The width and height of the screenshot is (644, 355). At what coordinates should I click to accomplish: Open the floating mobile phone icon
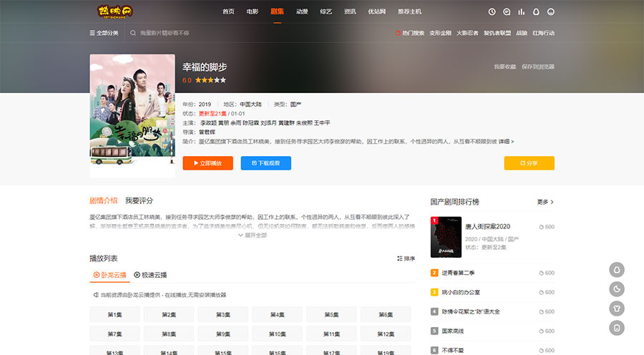[616, 328]
